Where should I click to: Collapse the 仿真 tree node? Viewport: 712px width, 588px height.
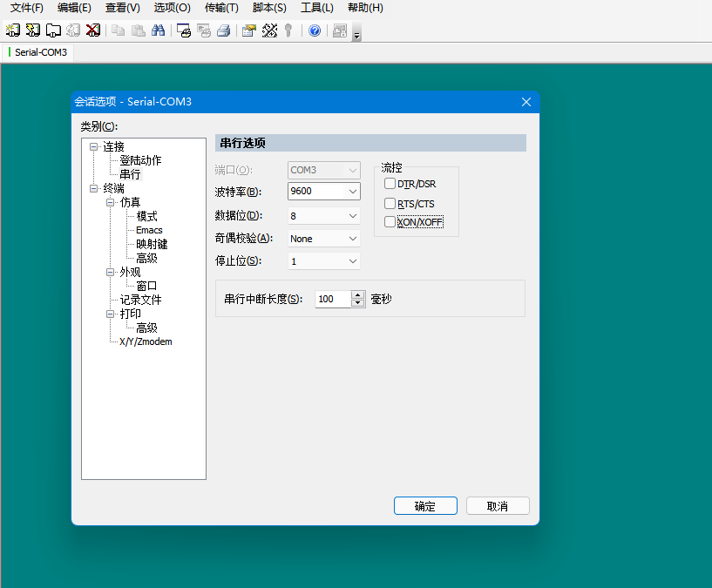point(111,202)
